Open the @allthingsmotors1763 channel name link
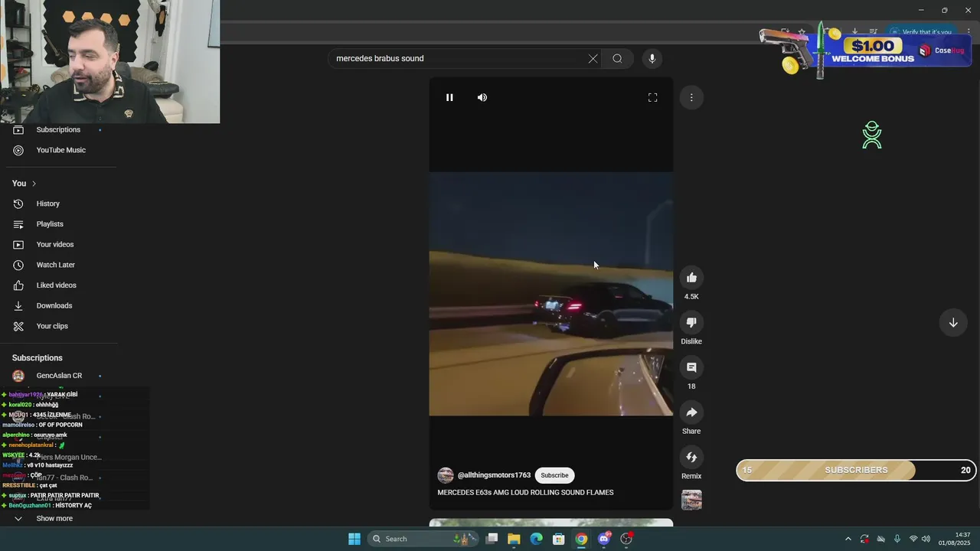Viewport: 980px width, 551px height. point(494,475)
